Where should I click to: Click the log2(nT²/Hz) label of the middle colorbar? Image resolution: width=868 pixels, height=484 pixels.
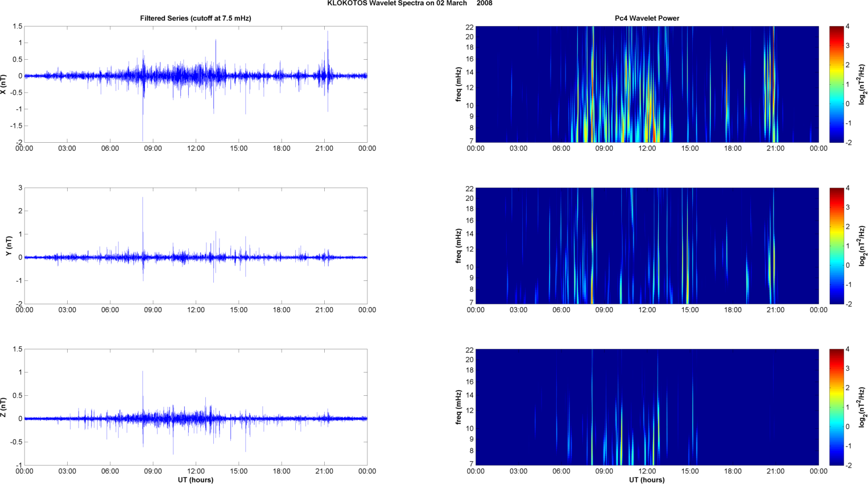click(x=863, y=246)
